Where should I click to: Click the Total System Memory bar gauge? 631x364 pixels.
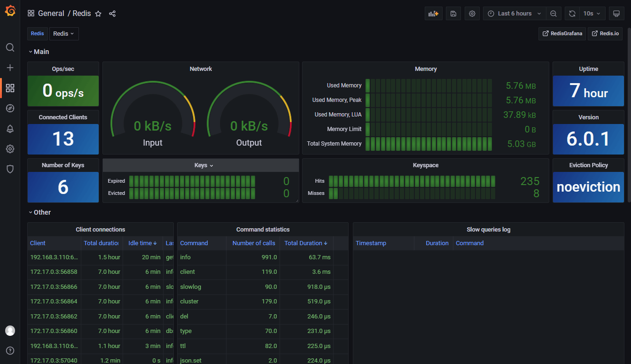coord(428,144)
